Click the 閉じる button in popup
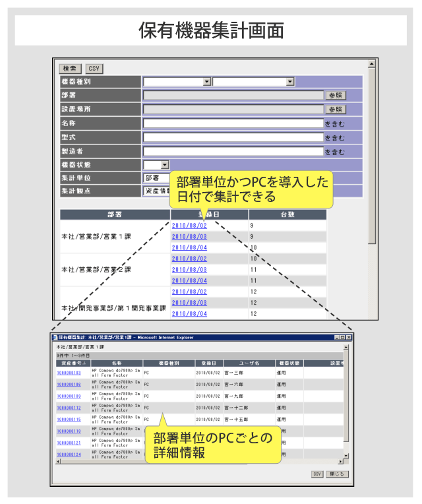The height and width of the screenshot is (504, 422). [x=337, y=474]
